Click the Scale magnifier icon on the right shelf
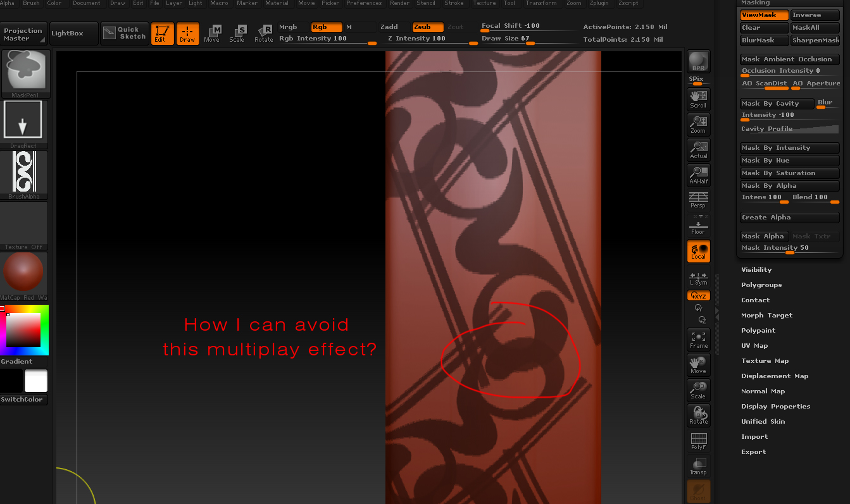 coord(699,390)
